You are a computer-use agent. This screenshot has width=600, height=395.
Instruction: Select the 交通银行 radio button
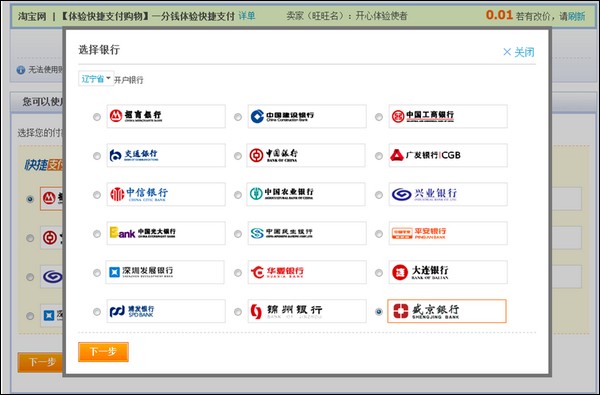click(97, 156)
